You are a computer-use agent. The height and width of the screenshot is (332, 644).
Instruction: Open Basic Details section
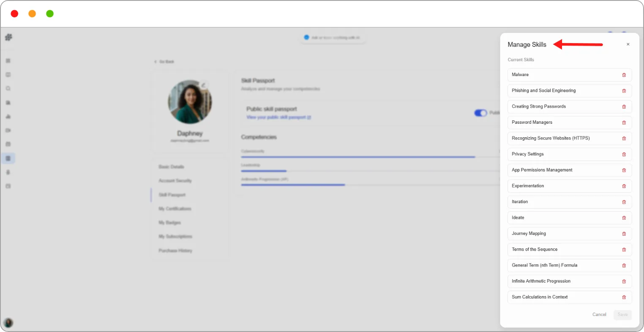pos(171,167)
